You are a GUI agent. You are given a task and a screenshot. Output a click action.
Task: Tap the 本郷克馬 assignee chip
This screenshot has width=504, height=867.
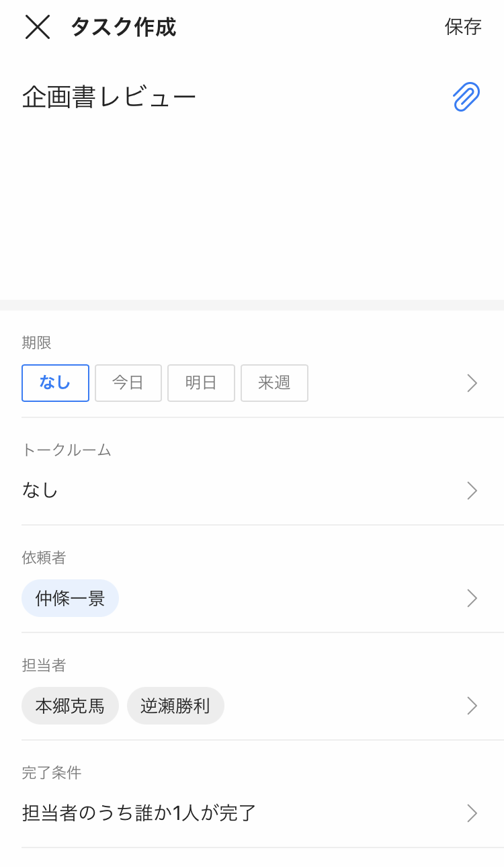coord(70,706)
